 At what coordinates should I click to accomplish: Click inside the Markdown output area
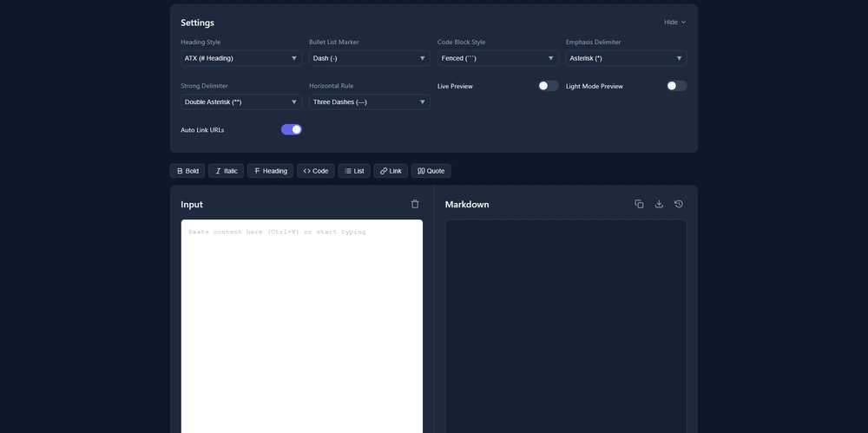566,326
